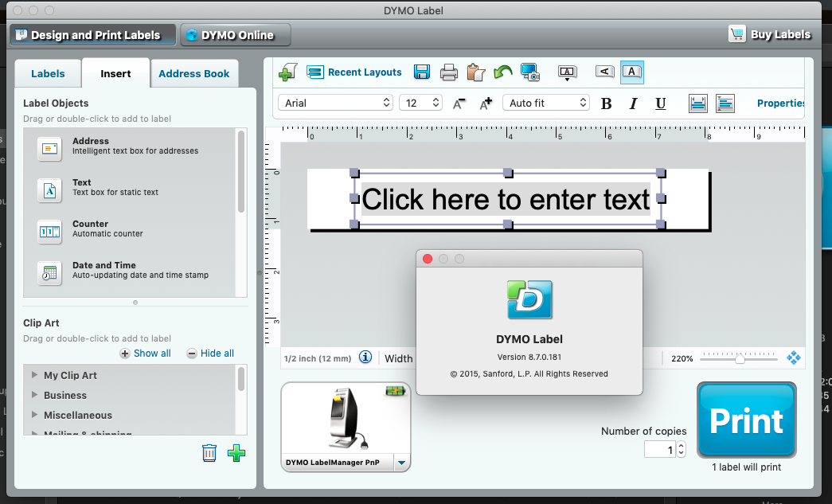Image resolution: width=832 pixels, height=504 pixels.
Task: Close the About DYMO Label dialog
Action: [x=428, y=259]
